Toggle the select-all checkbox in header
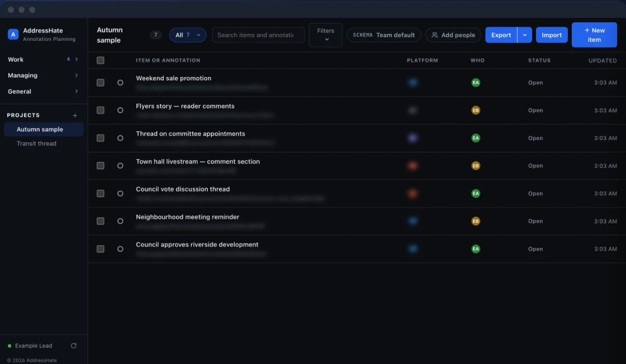Screen dimensions: 626x364 point(101,60)
